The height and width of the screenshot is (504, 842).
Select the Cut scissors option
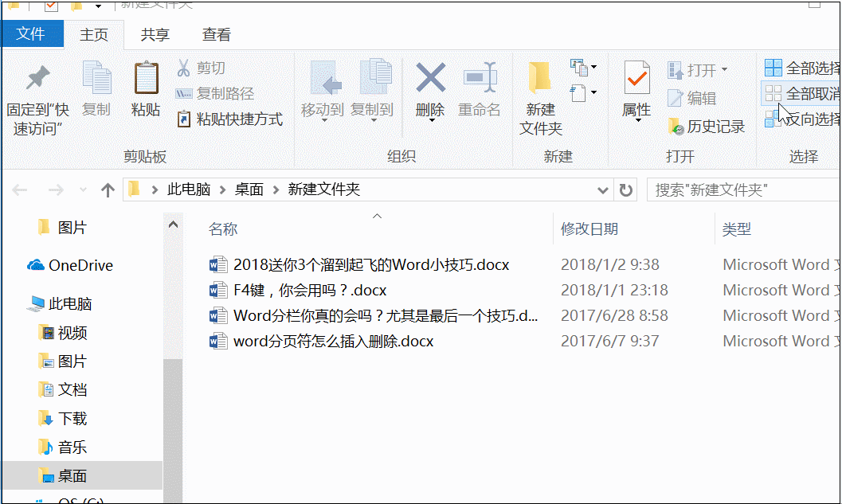(201, 68)
